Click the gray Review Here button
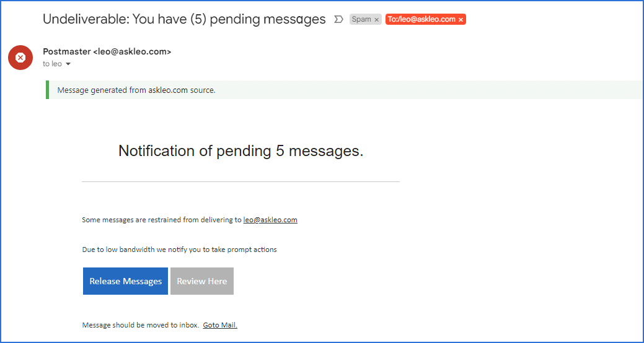Viewport: 644px width, 343px height. (202, 281)
